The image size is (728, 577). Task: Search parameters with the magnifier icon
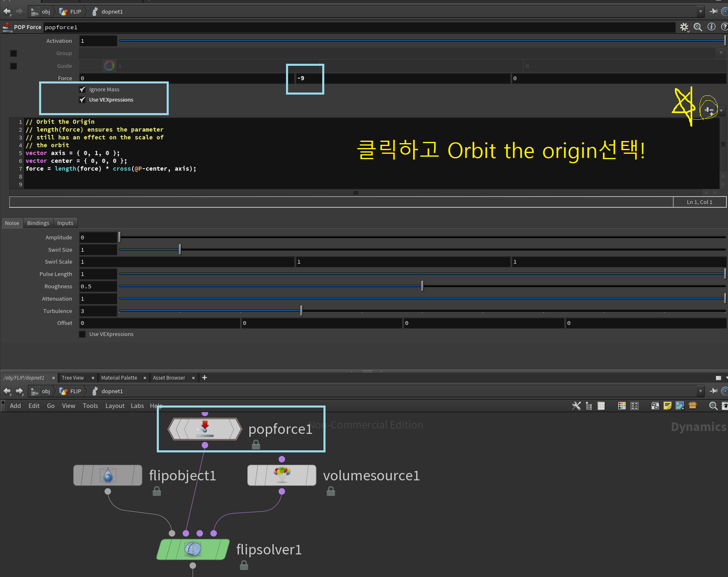click(698, 27)
